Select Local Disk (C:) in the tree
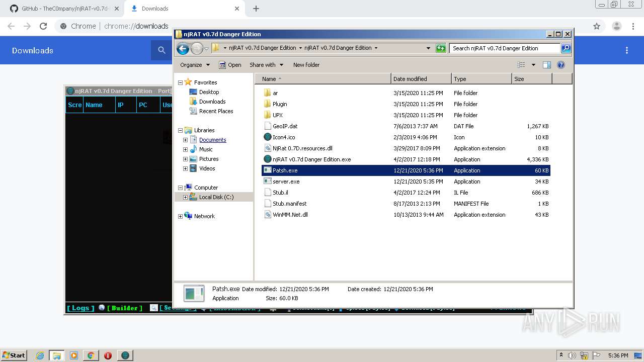This screenshot has width=644, height=362. click(x=216, y=197)
